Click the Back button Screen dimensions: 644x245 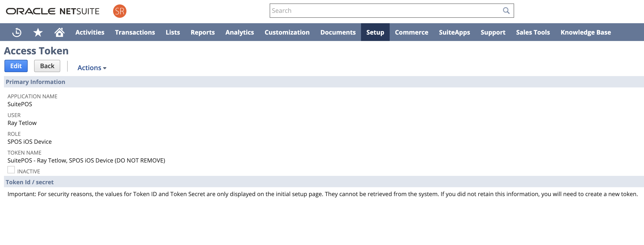click(47, 66)
